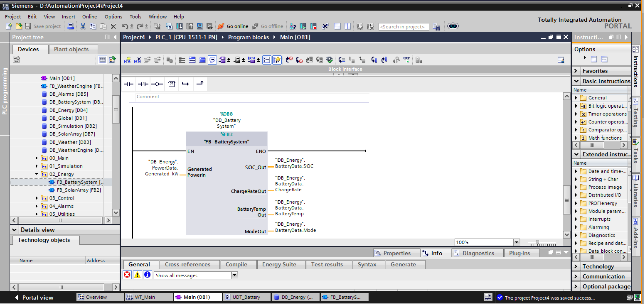Toggle information filter in Info messages
The image size is (644, 304).
click(x=147, y=275)
